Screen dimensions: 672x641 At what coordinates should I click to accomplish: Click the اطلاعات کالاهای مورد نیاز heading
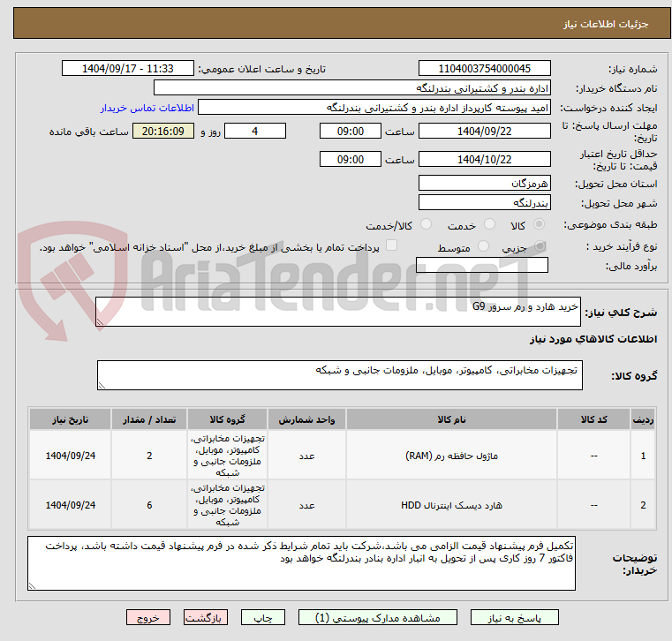coord(593,339)
